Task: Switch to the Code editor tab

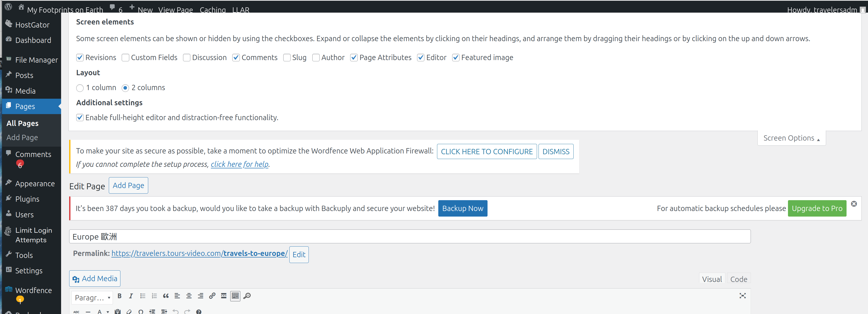Action: (x=738, y=279)
